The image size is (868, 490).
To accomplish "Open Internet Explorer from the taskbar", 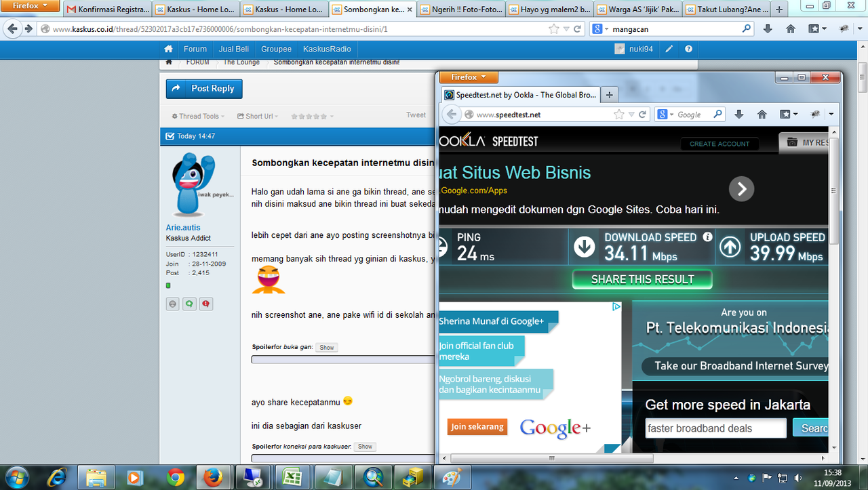I will click(x=56, y=477).
